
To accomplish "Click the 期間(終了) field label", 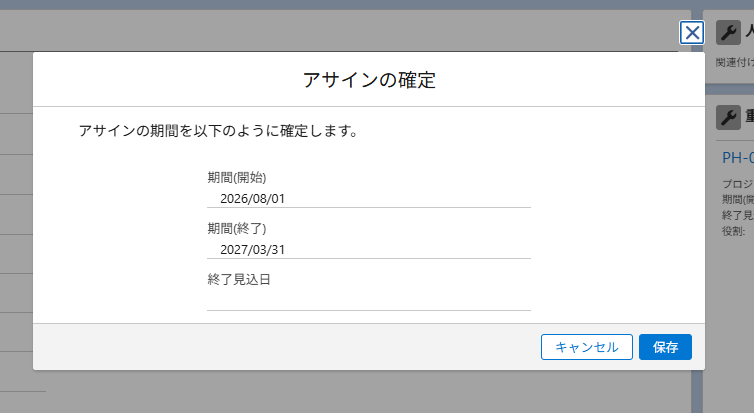I will (236, 228).
